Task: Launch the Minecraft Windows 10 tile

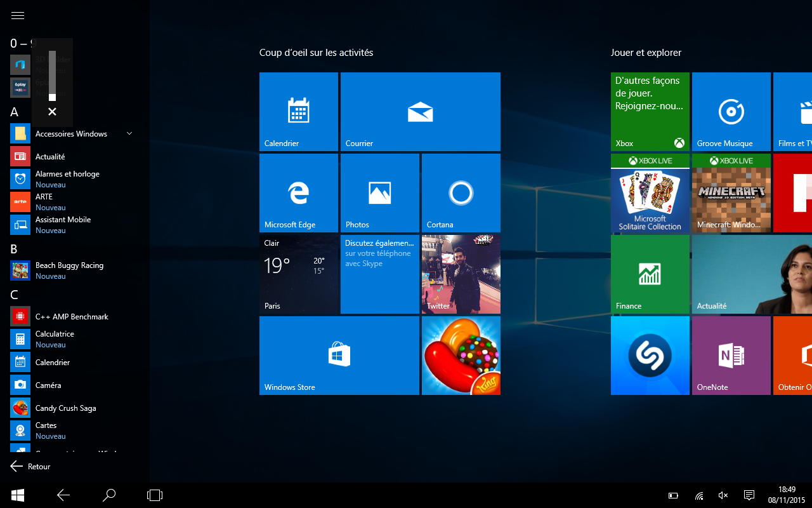Action: 731,193
